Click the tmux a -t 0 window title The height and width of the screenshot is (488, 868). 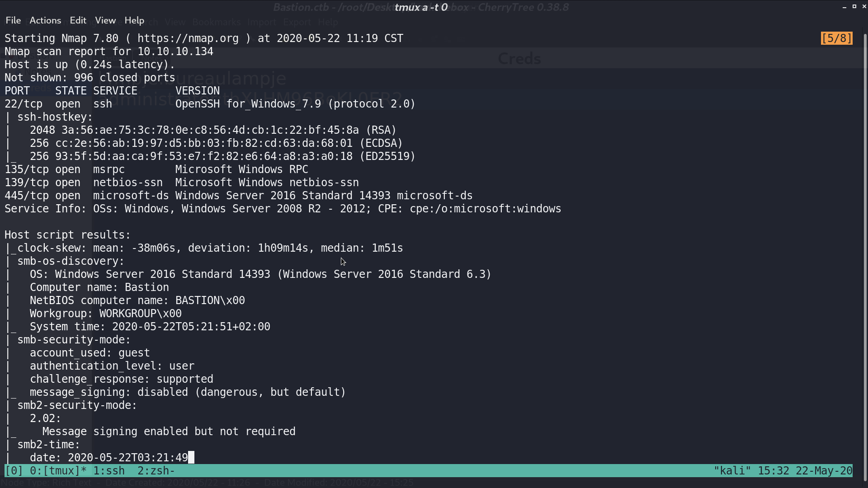click(x=421, y=7)
